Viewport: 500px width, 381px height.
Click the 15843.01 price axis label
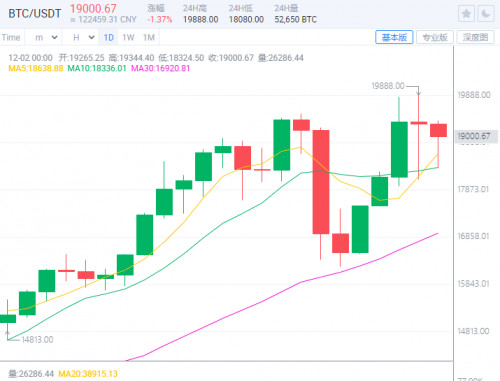[x=473, y=284]
